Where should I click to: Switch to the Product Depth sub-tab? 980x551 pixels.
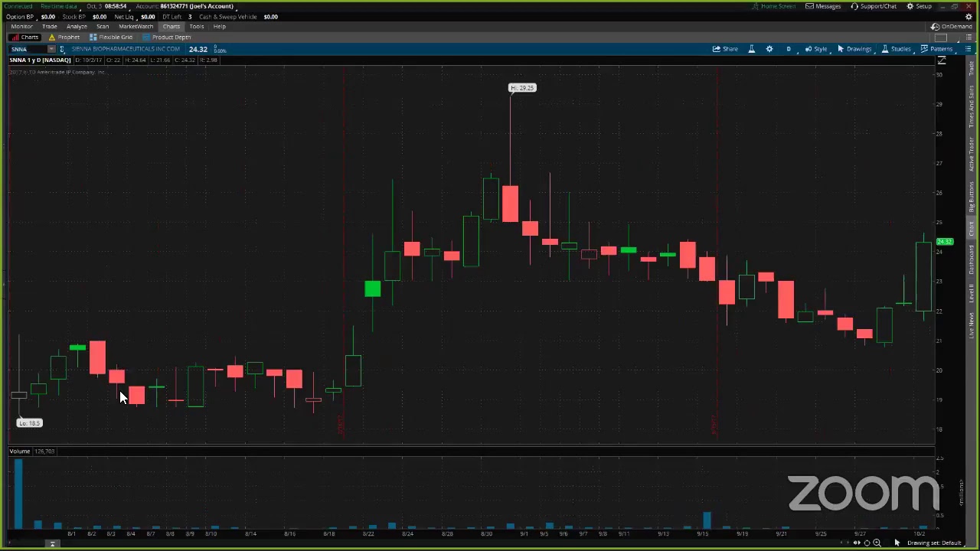166,37
